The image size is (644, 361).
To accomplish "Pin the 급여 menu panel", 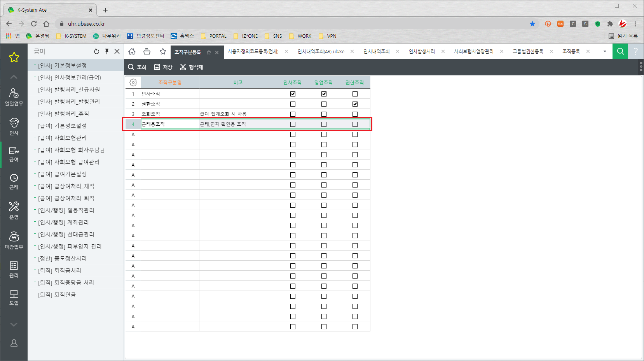I will click(107, 51).
